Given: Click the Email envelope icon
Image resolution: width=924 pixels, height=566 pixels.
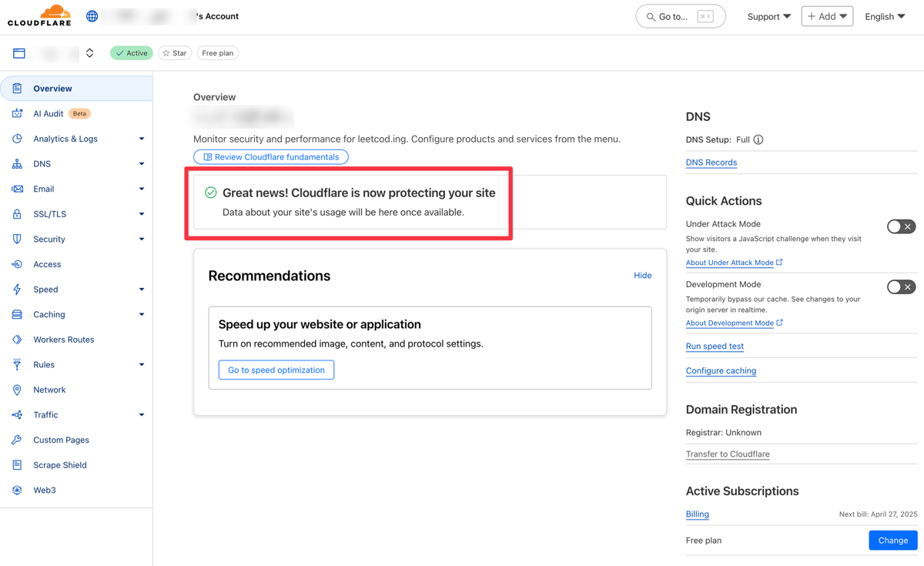Looking at the screenshot, I should click(x=17, y=189).
